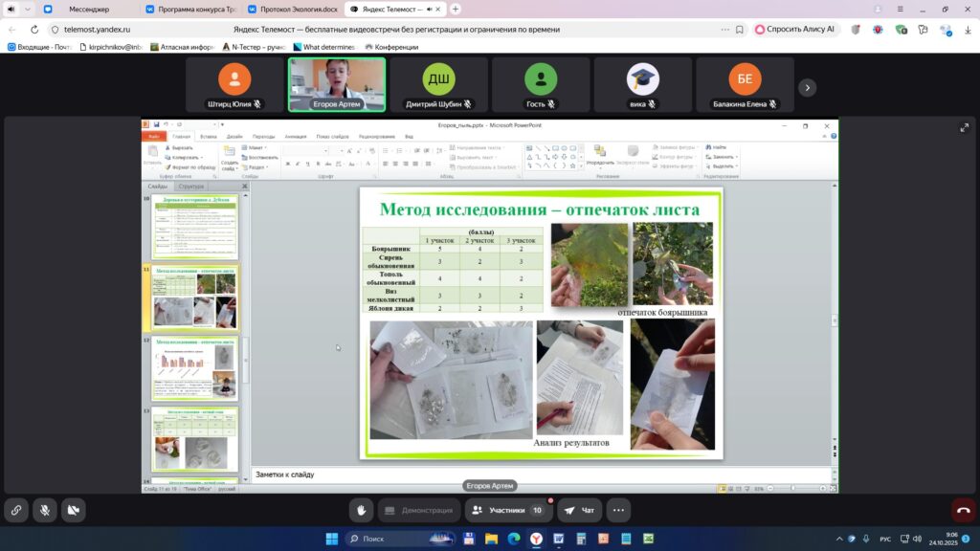Click the bookmark icon in the address bar

(x=739, y=29)
